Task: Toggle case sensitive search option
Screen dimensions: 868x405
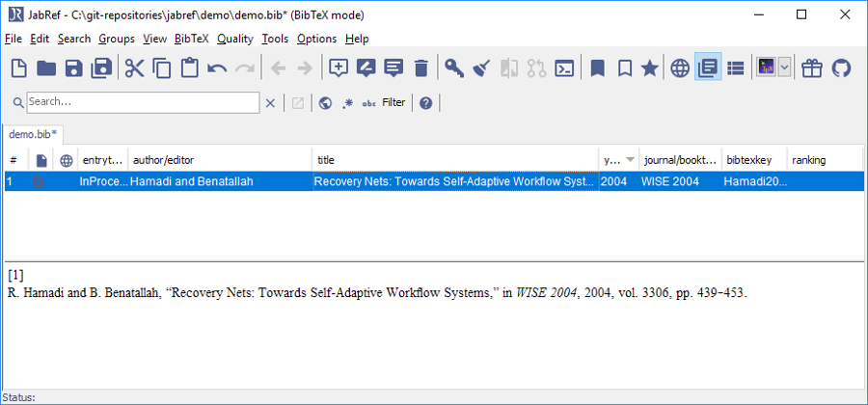Action: click(368, 103)
